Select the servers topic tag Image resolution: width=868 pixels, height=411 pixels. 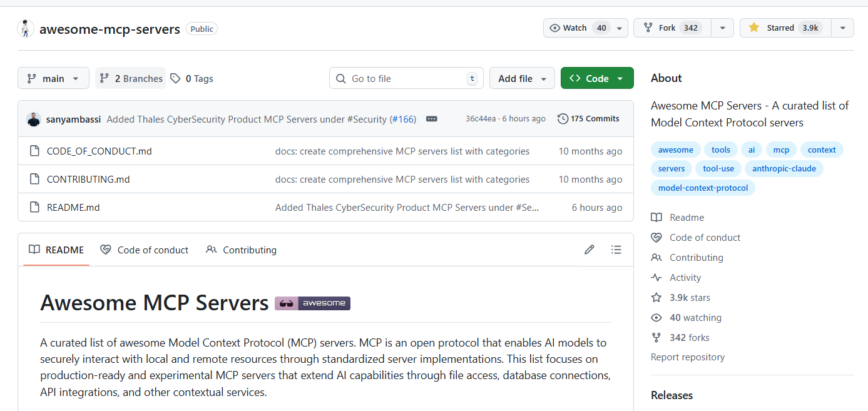pos(671,168)
